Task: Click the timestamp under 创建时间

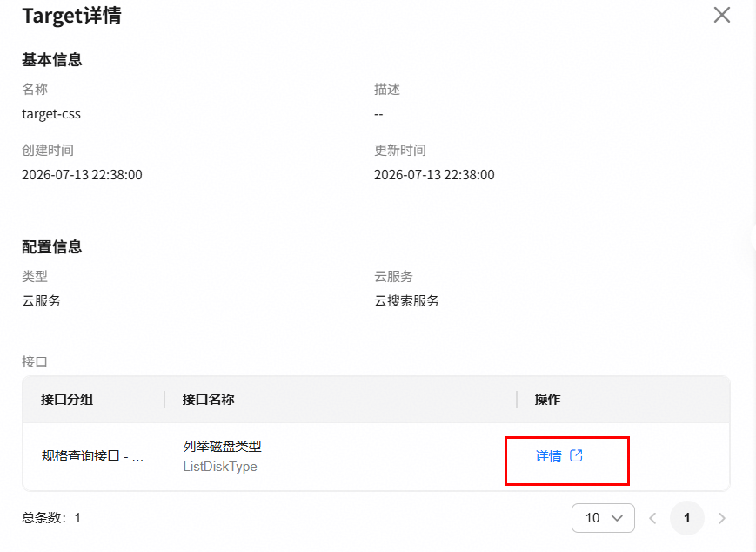Action: [x=82, y=175]
